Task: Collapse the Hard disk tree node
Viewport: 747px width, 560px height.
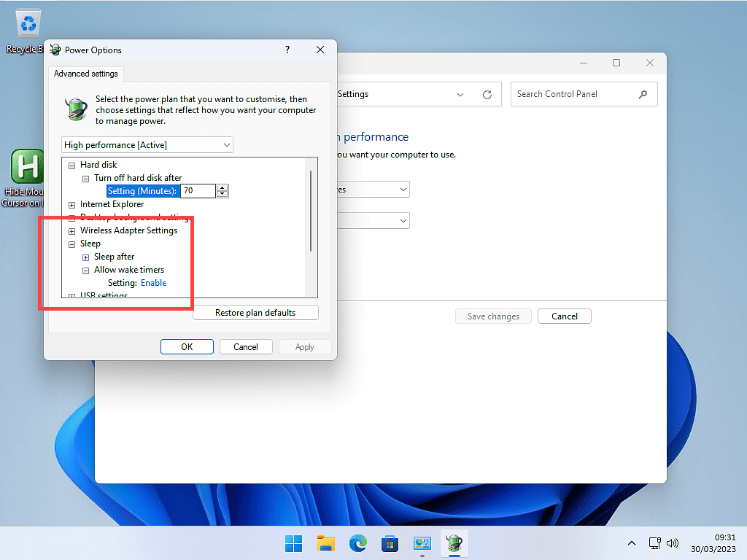Action: point(72,166)
